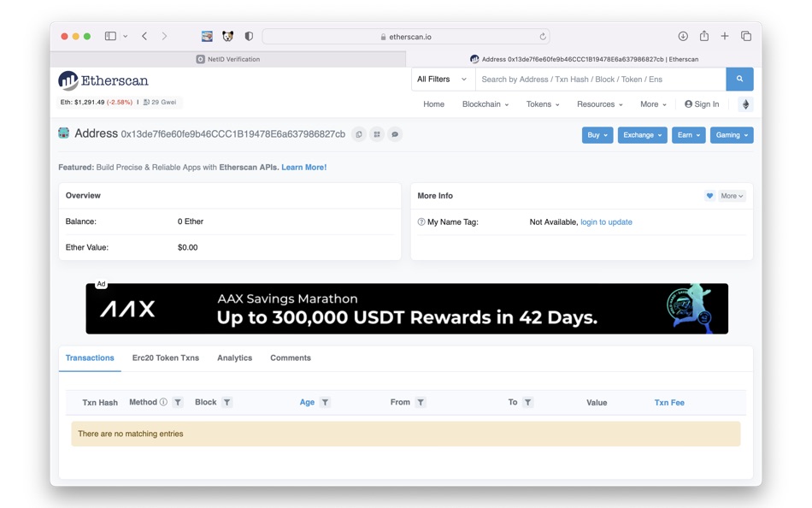Screen dimensions: 812x508
Task: Open a new tab with the plus icon
Action: coord(725,36)
